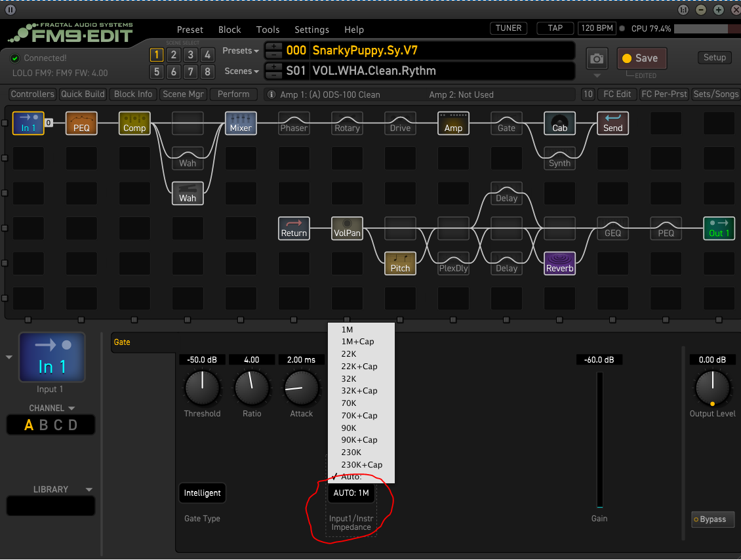Select the Pitch block
Screen dimensions: 741x560
coord(400,263)
